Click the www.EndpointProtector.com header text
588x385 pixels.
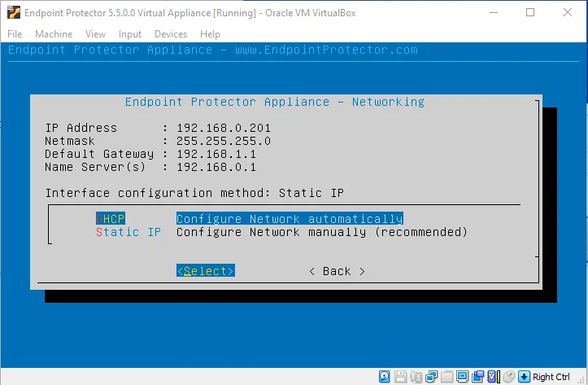[x=326, y=50]
